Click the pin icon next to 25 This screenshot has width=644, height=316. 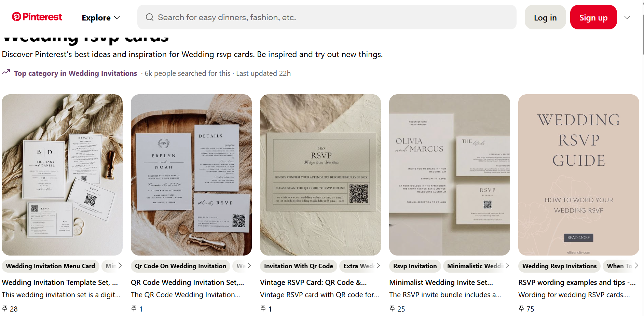392,308
